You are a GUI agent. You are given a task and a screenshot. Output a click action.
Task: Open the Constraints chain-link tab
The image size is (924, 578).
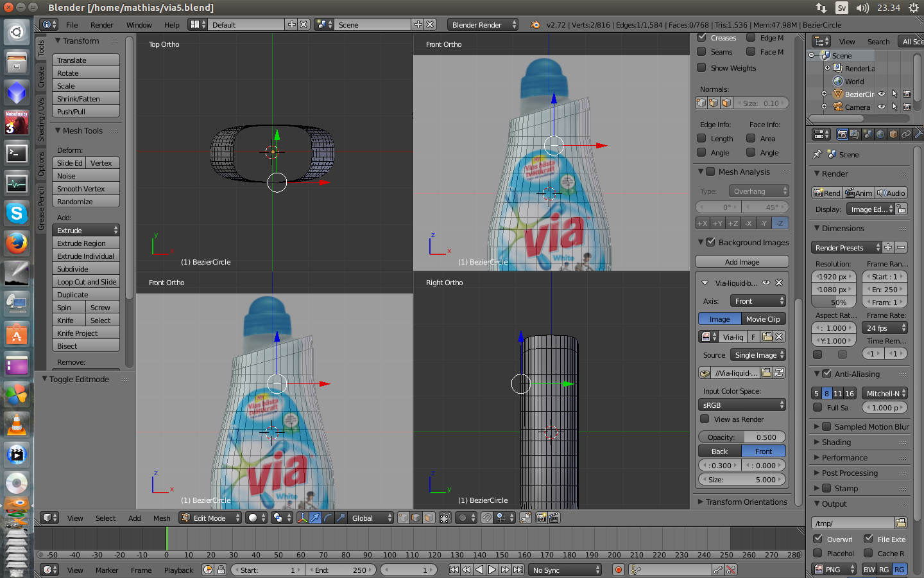click(906, 134)
